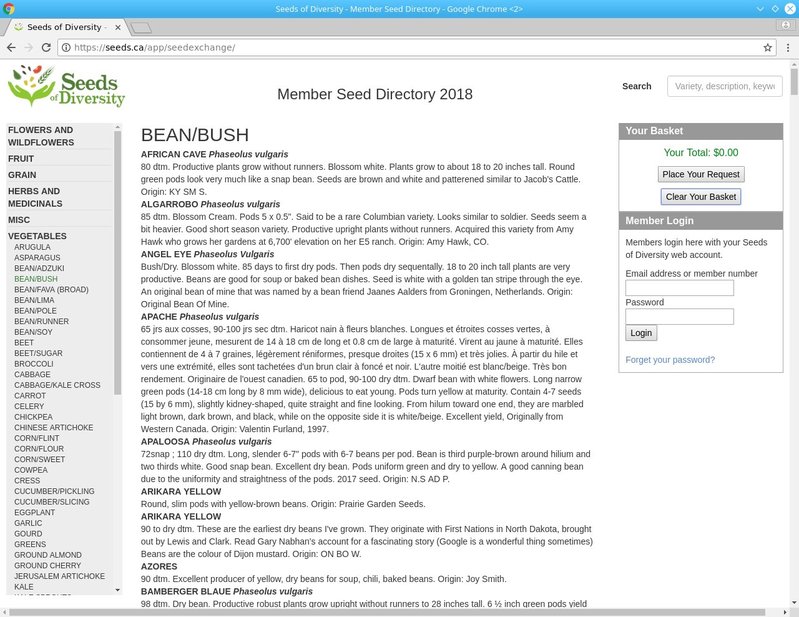Image resolution: width=799 pixels, height=617 pixels.
Task: Select BEET/SUGAR in the sidebar
Action: [38, 353]
